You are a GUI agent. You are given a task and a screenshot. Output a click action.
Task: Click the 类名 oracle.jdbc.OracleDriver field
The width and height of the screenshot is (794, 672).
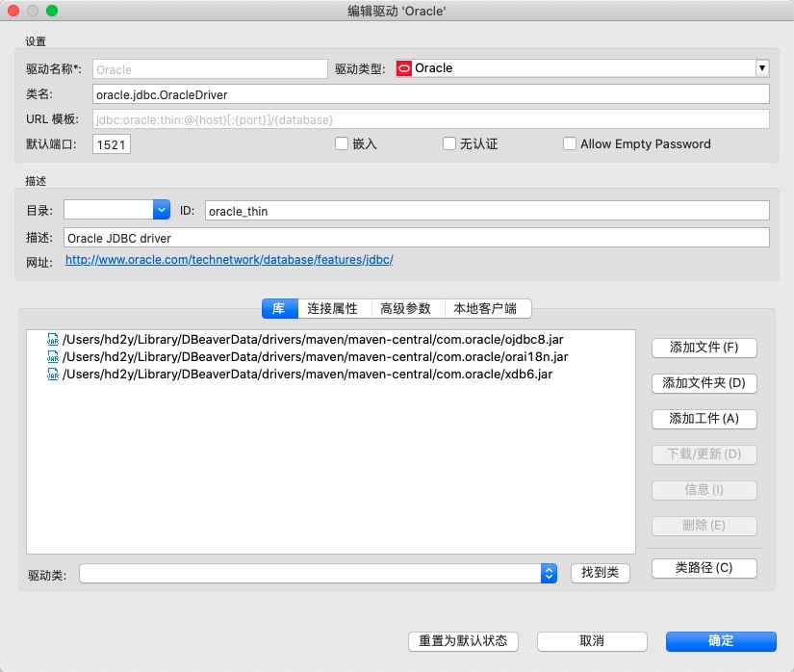point(431,94)
